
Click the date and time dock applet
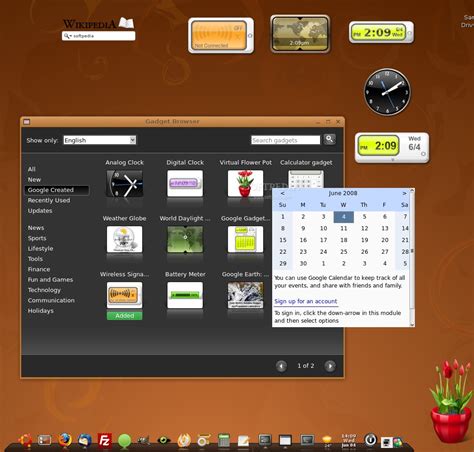348,441
